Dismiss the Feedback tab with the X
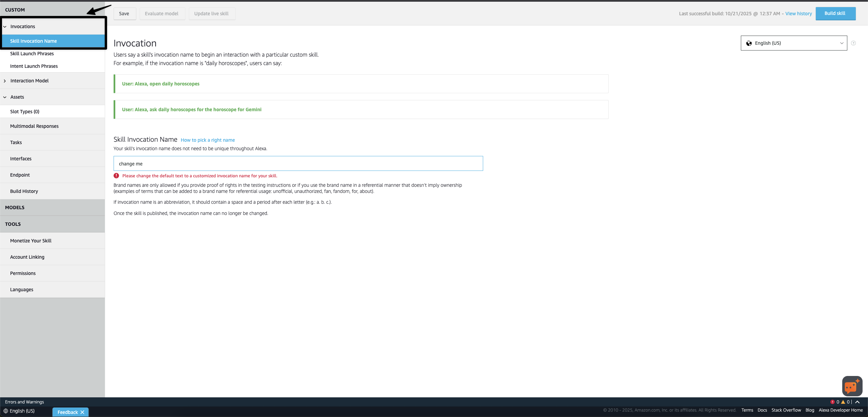This screenshot has height=417, width=868. tap(82, 412)
